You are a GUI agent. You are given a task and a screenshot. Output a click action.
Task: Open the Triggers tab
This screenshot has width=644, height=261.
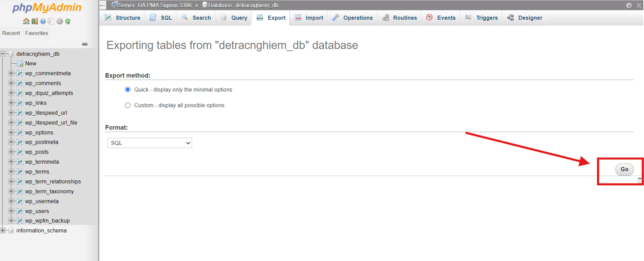click(x=481, y=18)
